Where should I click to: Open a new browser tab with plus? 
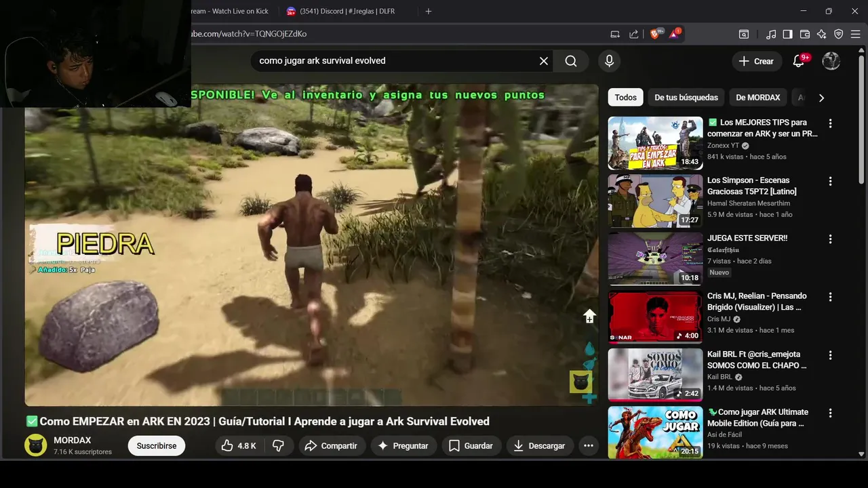(x=428, y=12)
